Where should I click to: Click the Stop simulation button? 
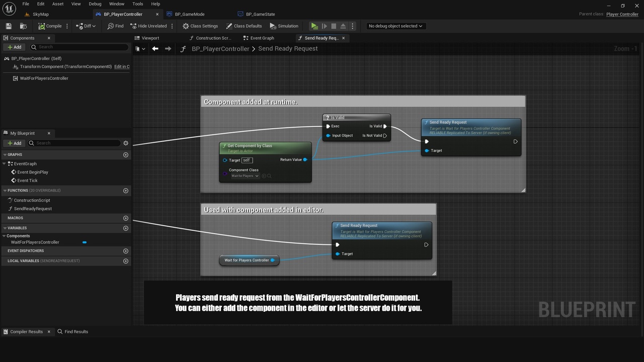(x=334, y=26)
